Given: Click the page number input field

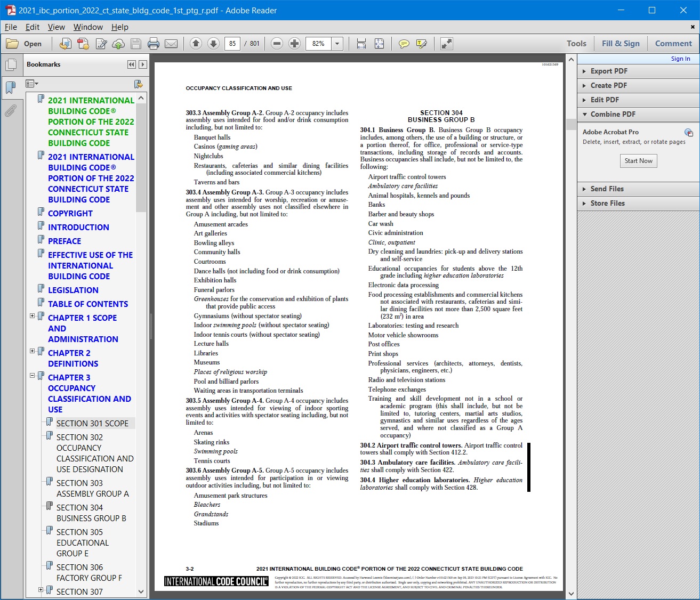Looking at the screenshot, I should [232, 44].
